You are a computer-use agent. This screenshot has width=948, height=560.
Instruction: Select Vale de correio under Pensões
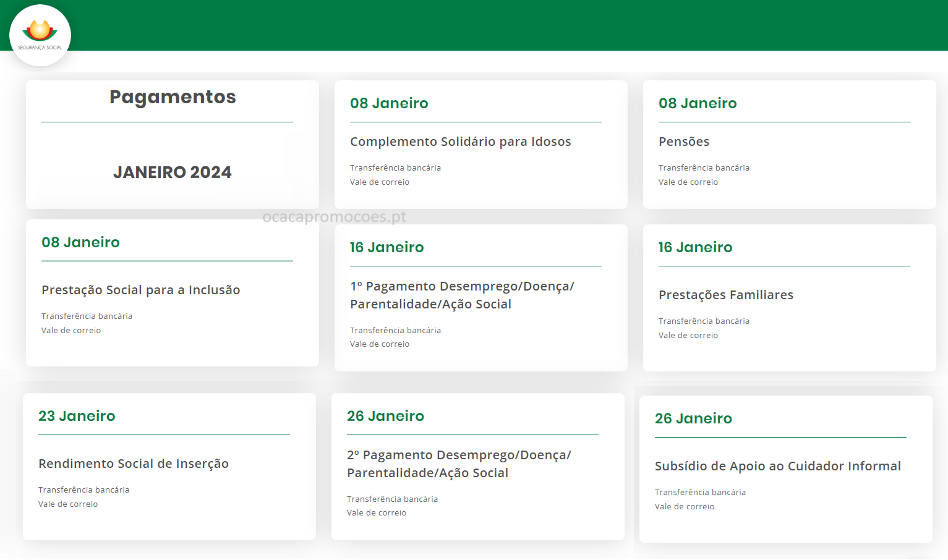688,182
